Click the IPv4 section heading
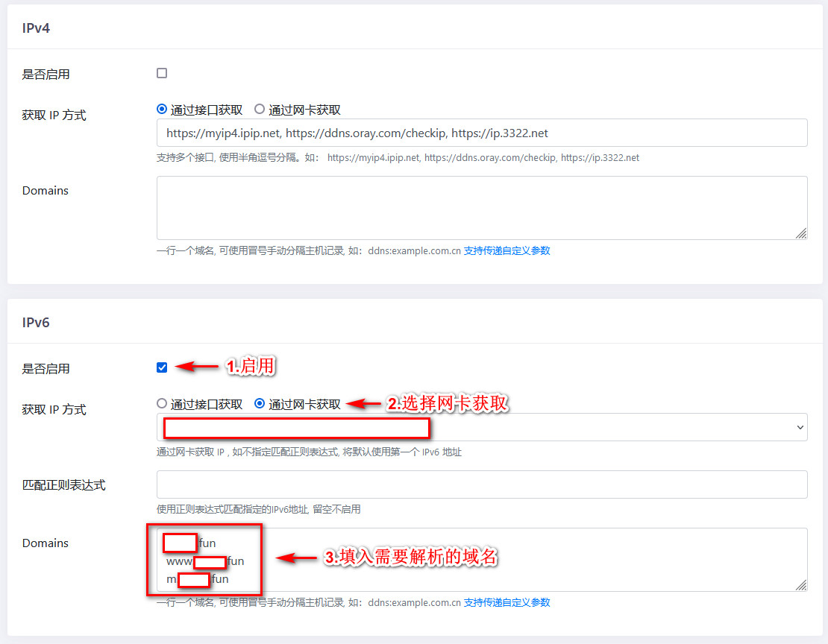The width and height of the screenshot is (828, 644). pos(36,28)
